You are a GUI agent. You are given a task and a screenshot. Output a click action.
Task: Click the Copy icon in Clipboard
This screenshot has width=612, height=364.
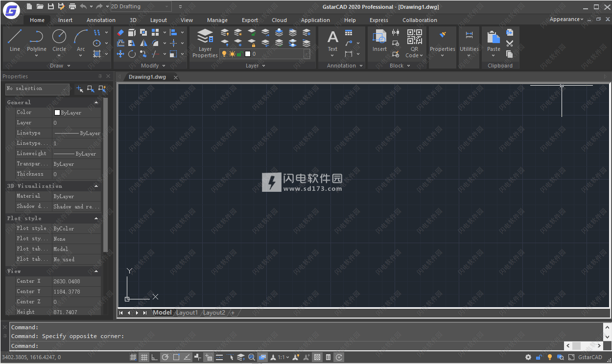pyautogui.click(x=510, y=54)
